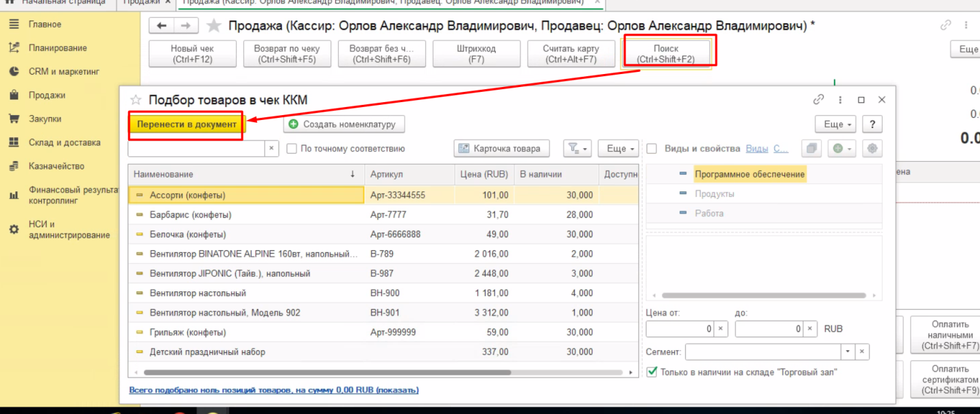Open CRM и маркетинг section
This screenshot has height=414, width=980.
coord(64,71)
